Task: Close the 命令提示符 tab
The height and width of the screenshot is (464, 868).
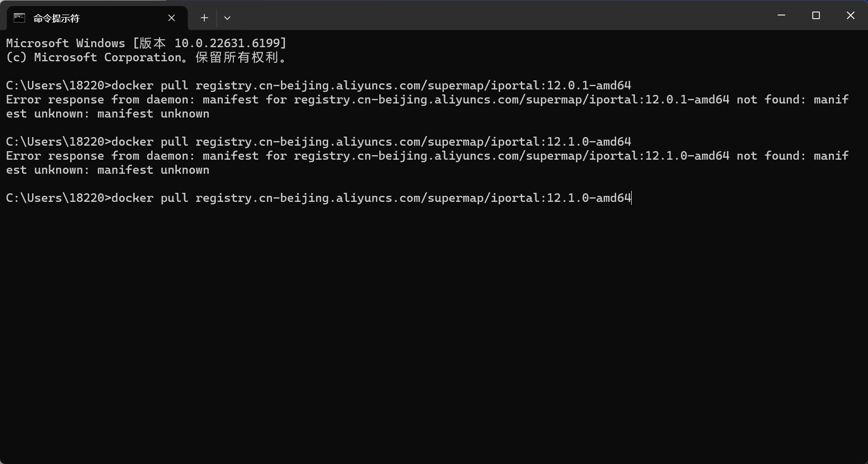Action: pyautogui.click(x=172, y=18)
